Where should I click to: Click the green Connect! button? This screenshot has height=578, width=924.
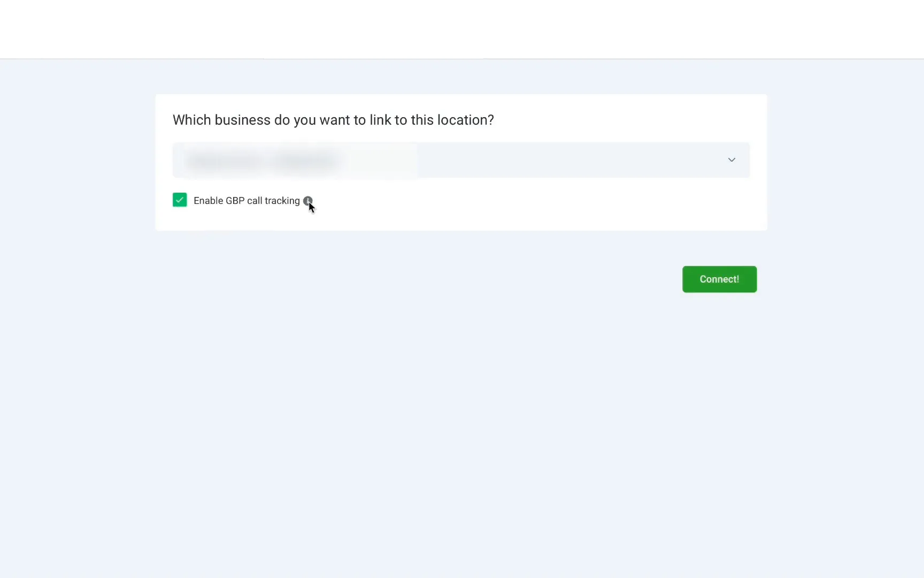pyautogui.click(x=719, y=279)
